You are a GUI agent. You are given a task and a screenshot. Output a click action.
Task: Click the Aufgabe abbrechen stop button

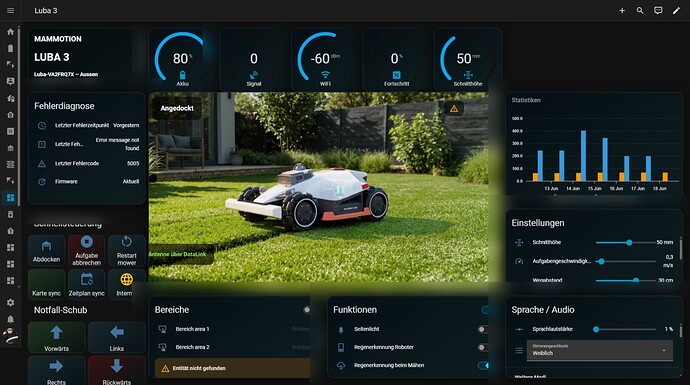click(86, 251)
